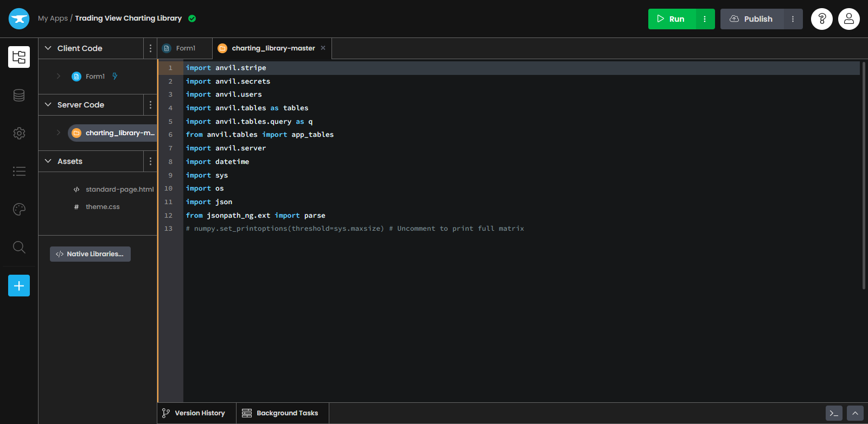Click 'import os' code line

205,188
